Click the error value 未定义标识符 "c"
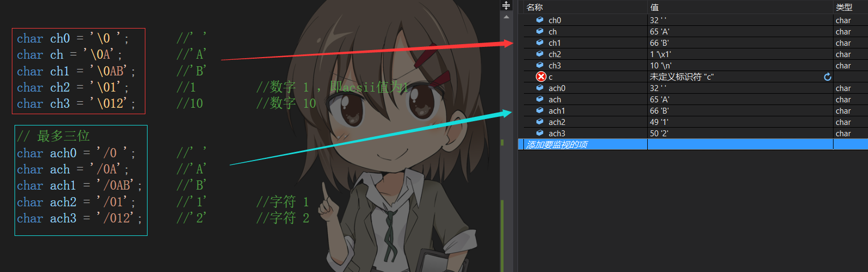Viewport: 868px width, 272px height. click(682, 77)
